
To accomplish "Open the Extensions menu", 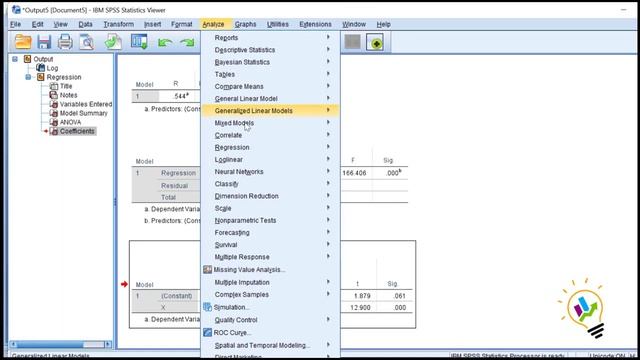I will pyautogui.click(x=315, y=24).
